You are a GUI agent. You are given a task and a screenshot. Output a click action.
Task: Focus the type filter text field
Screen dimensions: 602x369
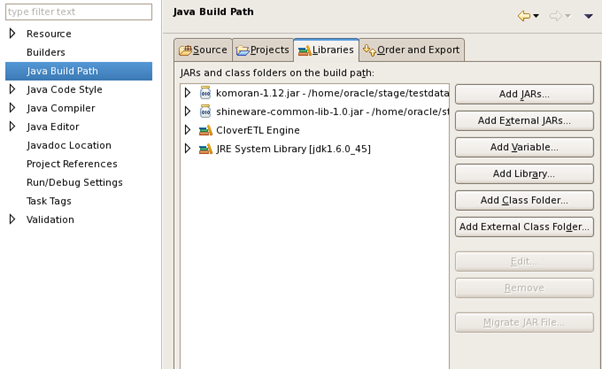coord(79,12)
